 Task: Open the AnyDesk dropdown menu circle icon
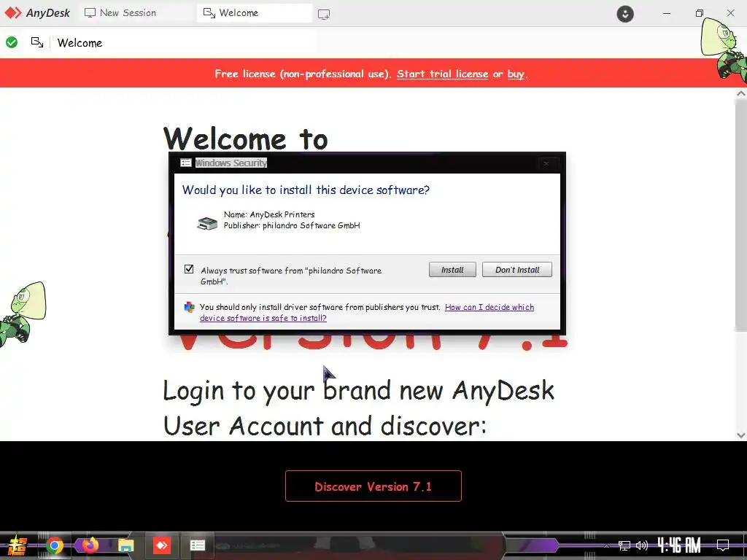click(625, 14)
